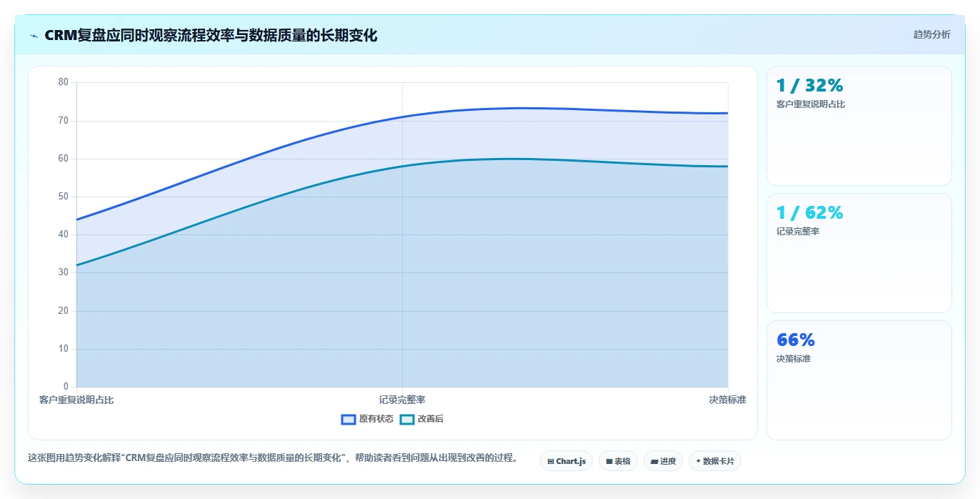Click the y-axis value 50
This screenshot has height=499, width=980.
[64, 197]
